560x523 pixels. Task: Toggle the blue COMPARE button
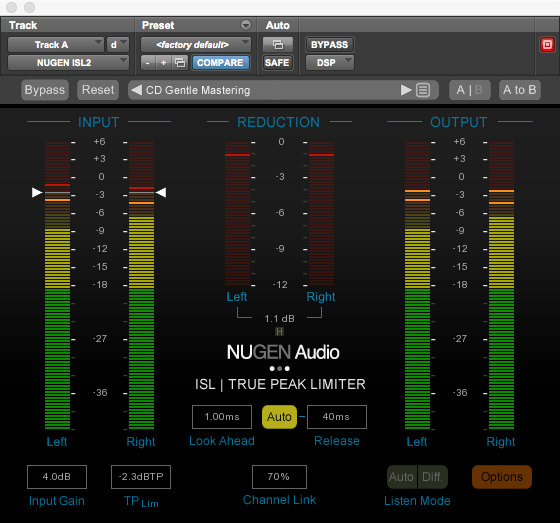(x=220, y=63)
